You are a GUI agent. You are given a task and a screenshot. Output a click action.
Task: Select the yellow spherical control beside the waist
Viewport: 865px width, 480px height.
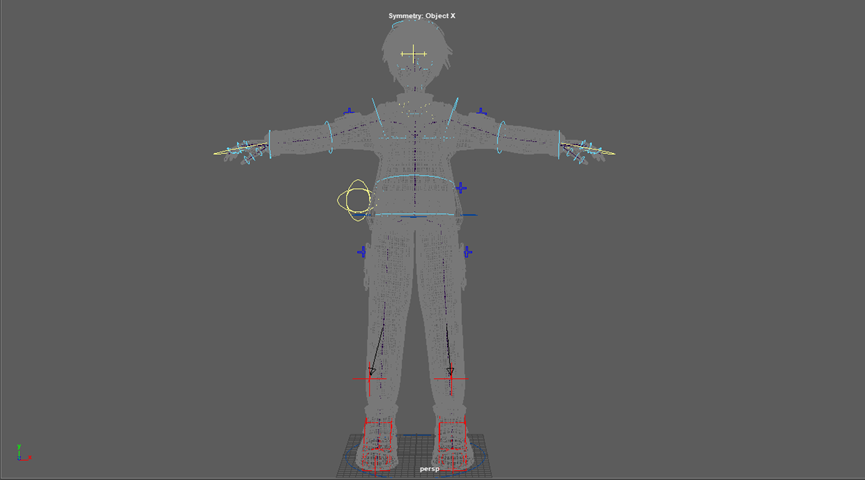pyautogui.click(x=356, y=200)
